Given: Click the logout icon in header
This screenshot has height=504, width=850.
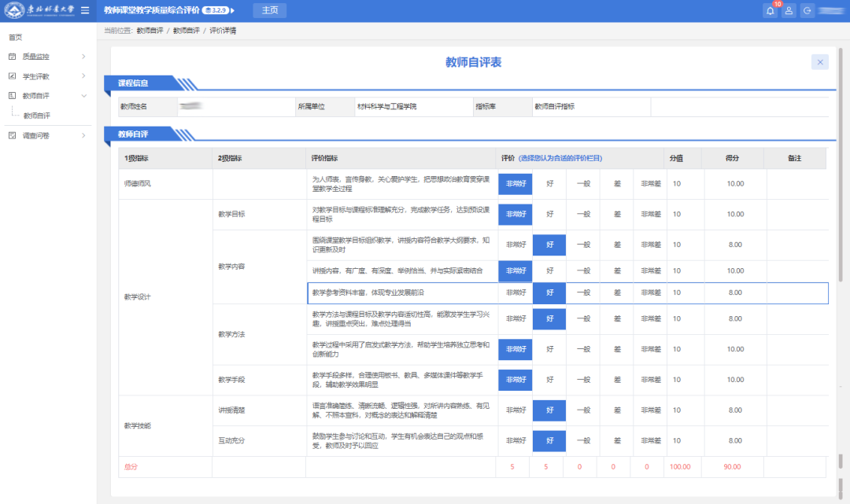Looking at the screenshot, I should pos(807,11).
